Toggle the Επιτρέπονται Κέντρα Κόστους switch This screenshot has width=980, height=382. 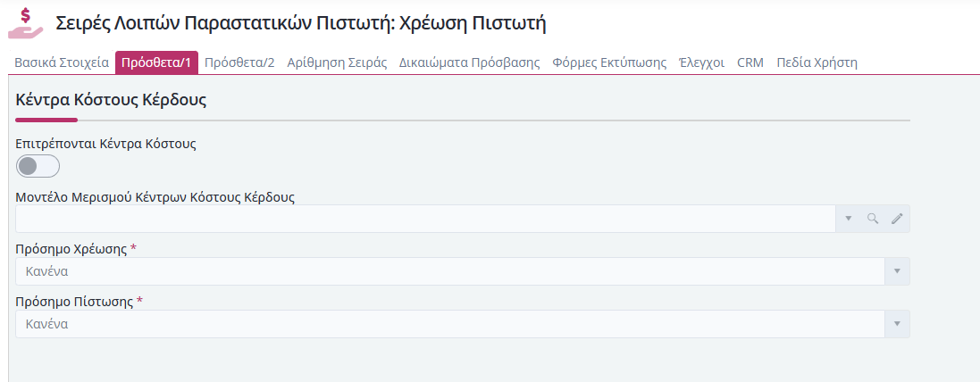tap(38, 166)
